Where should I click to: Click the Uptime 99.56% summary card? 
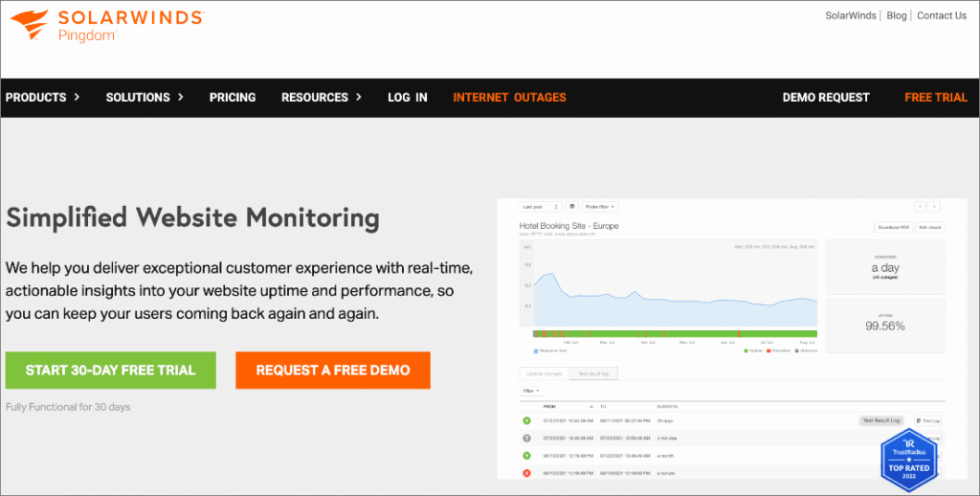coord(885,326)
